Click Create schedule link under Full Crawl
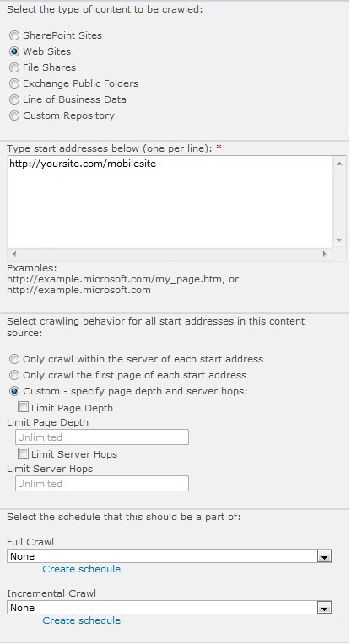 point(81,569)
